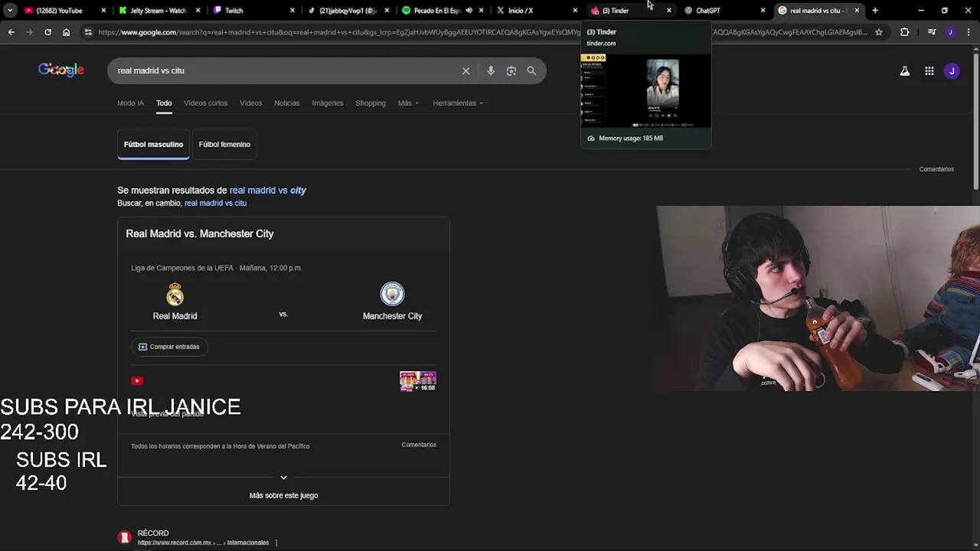Select the Fútbol masculino tab

coord(153,144)
